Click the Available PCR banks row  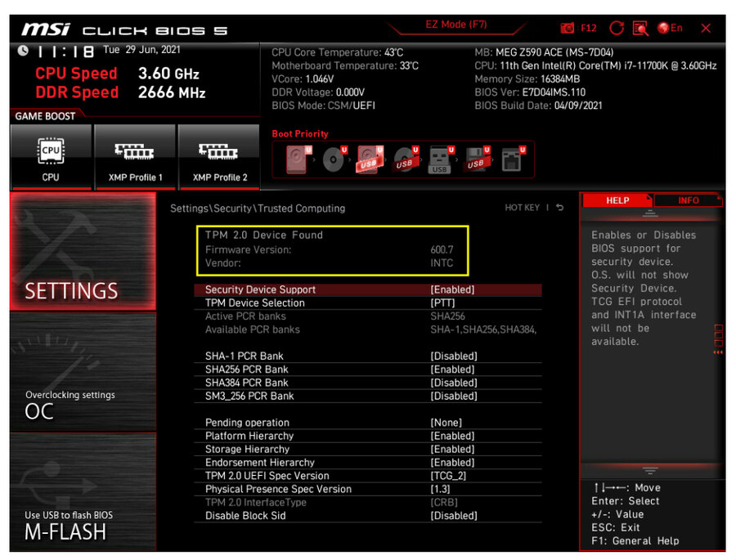367,329
